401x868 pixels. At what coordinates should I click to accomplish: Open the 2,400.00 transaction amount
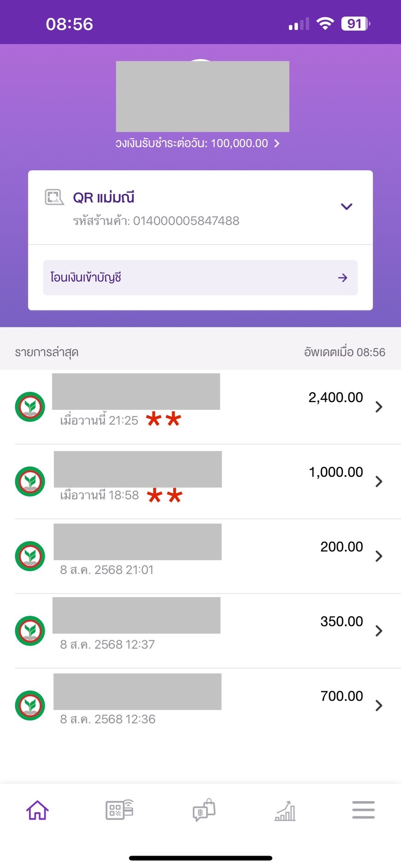click(x=336, y=397)
